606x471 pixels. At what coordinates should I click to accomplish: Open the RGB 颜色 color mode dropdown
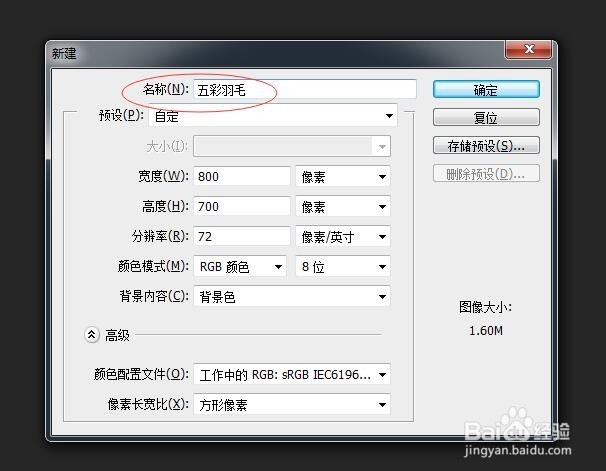[x=240, y=266]
